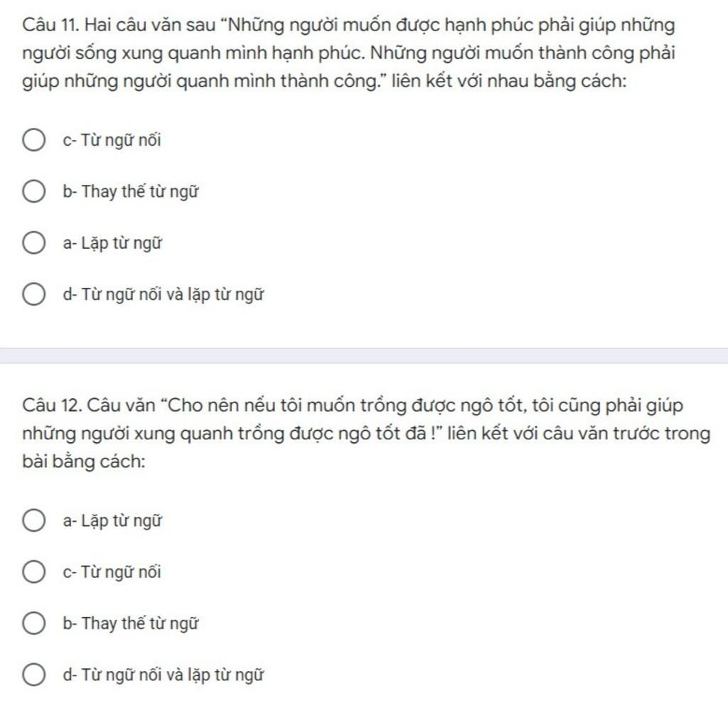The image size is (728, 718).
Task: Select radio button "a- Lặp từ ngữ" in Câu 12
Action: (x=34, y=520)
